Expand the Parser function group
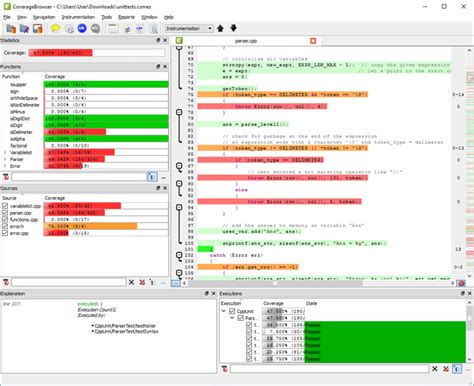474x386 pixels. click(x=5, y=159)
